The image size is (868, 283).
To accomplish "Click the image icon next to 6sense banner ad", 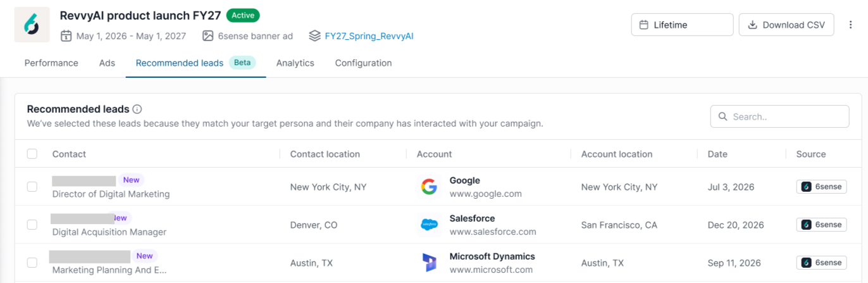I will click(x=208, y=36).
